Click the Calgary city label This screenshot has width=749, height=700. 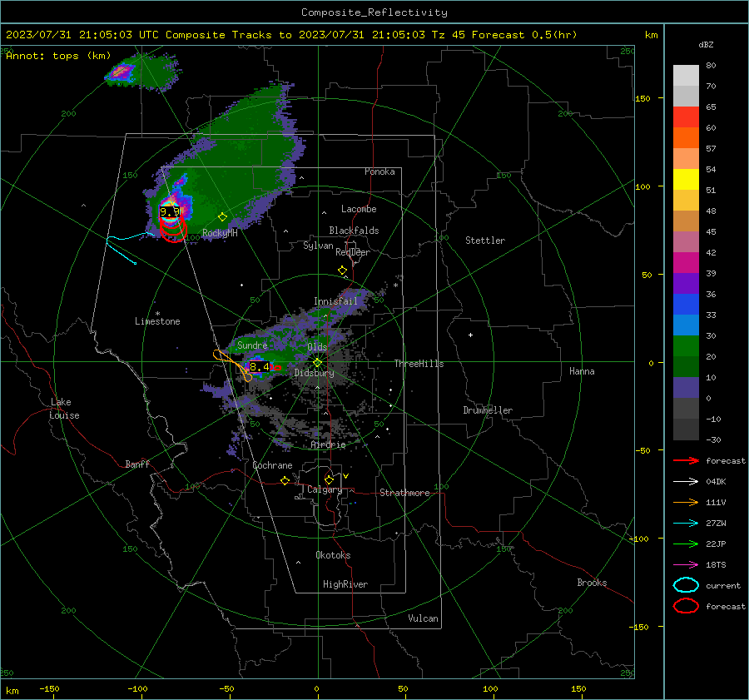pyautogui.click(x=325, y=489)
